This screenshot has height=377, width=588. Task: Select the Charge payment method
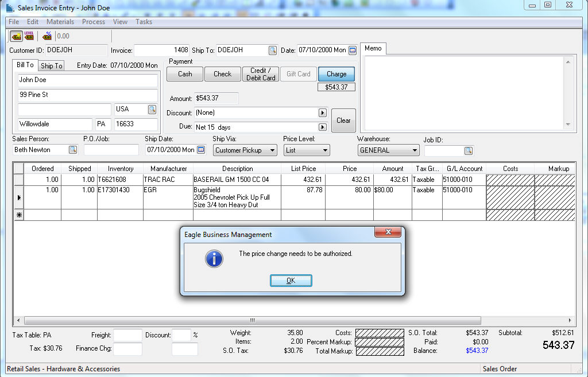pyautogui.click(x=336, y=74)
